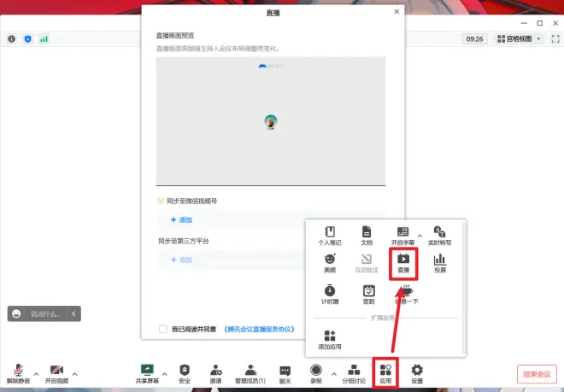
Task: Click the 结束会议 end meeting button
Action: tap(537, 374)
